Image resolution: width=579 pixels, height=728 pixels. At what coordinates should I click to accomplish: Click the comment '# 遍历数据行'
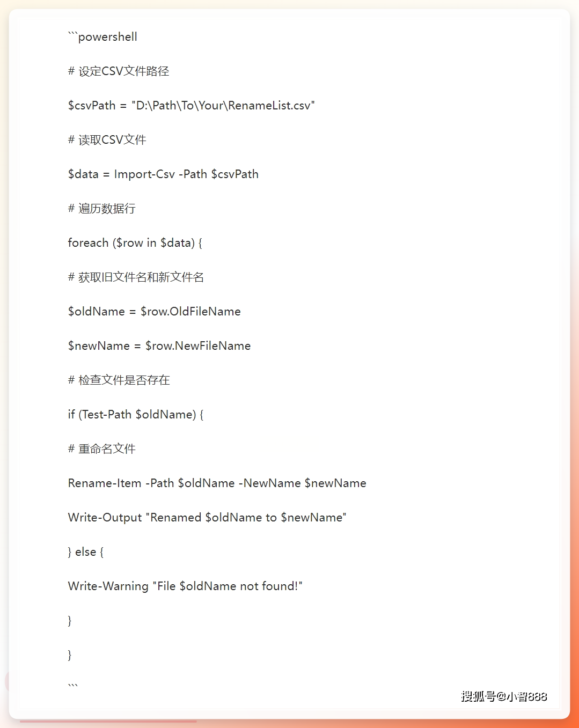pyautogui.click(x=101, y=209)
